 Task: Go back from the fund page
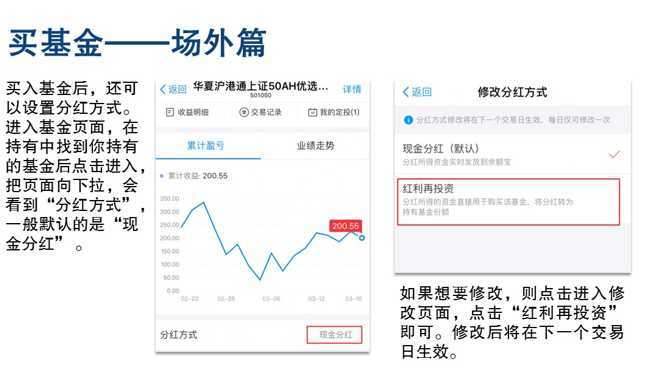coord(173,89)
